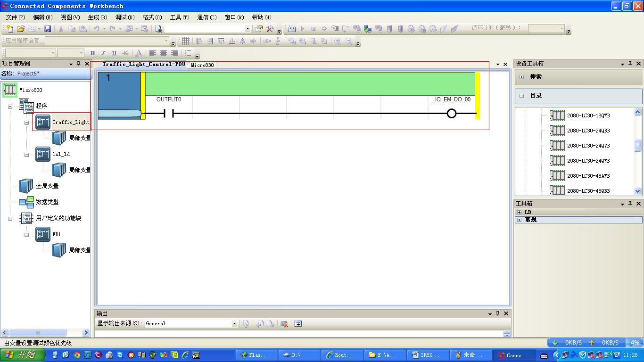Select 全局变量 in the project tree
Image resolution: width=644 pixels, height=362 pixels.
[x=47, y=186]
